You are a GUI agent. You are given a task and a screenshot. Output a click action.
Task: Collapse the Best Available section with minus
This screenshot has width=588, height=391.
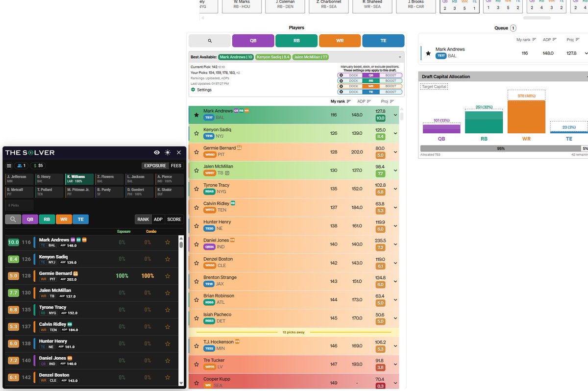400,57
